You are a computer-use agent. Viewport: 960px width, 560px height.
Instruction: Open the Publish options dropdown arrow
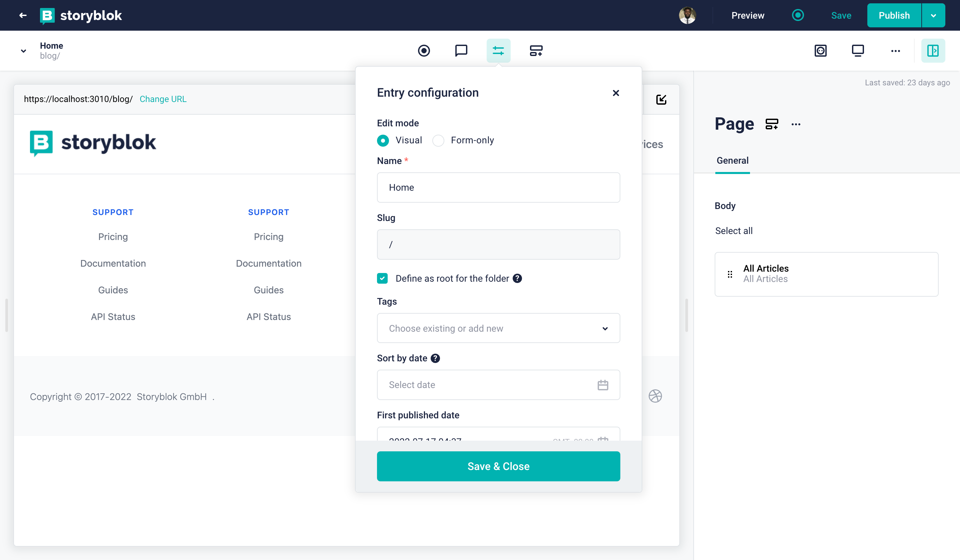pos(933,16)
